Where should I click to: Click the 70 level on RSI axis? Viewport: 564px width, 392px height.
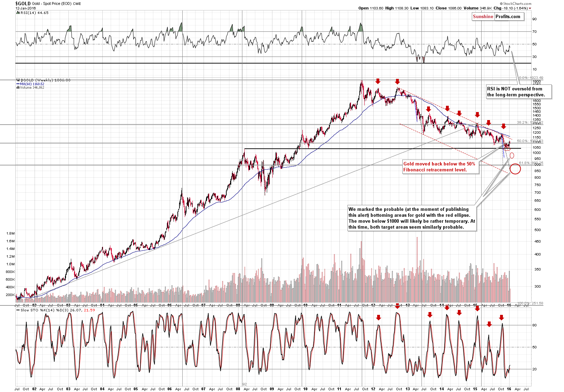click(534, 32)
